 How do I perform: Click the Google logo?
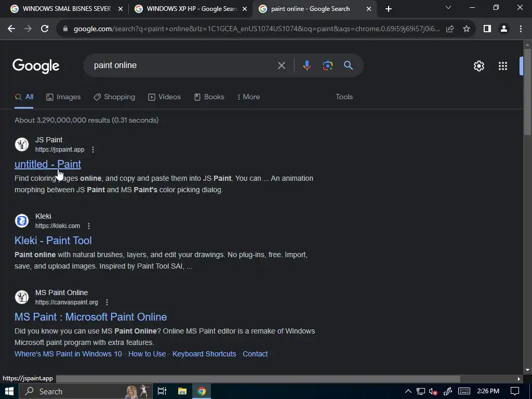36,66
